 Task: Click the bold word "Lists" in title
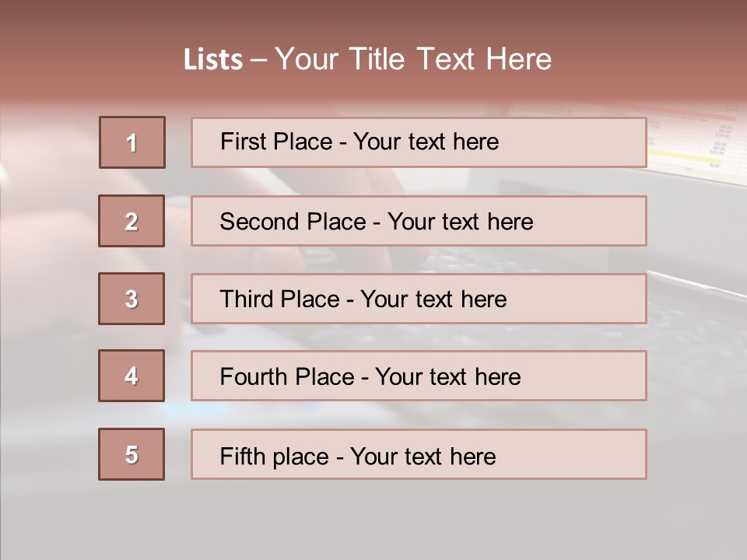click(x=213, y=60)
